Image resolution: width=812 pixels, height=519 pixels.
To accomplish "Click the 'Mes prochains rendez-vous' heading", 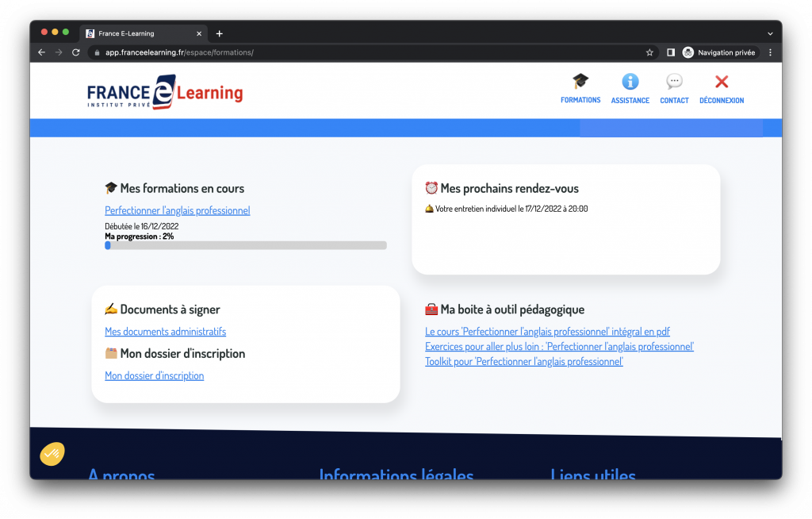I will [509, 188].
